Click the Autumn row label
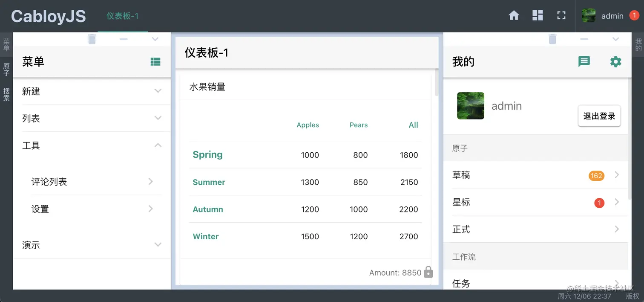The image size is (644, 302). [208, 209]
